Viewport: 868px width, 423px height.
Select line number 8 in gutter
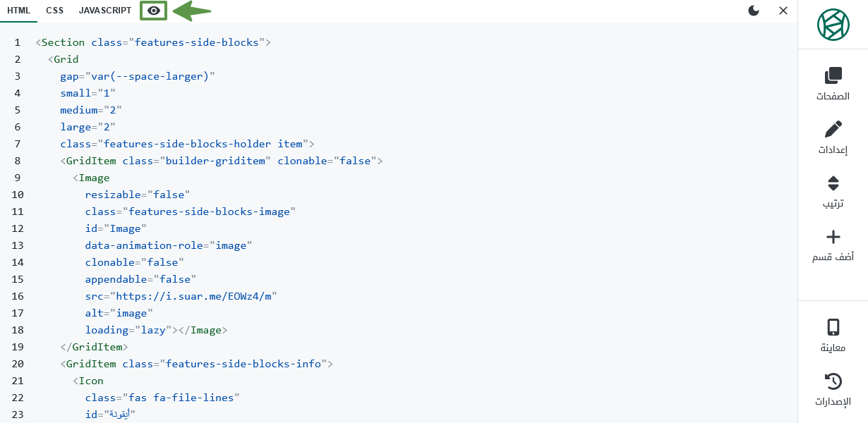tap(18, 161)
